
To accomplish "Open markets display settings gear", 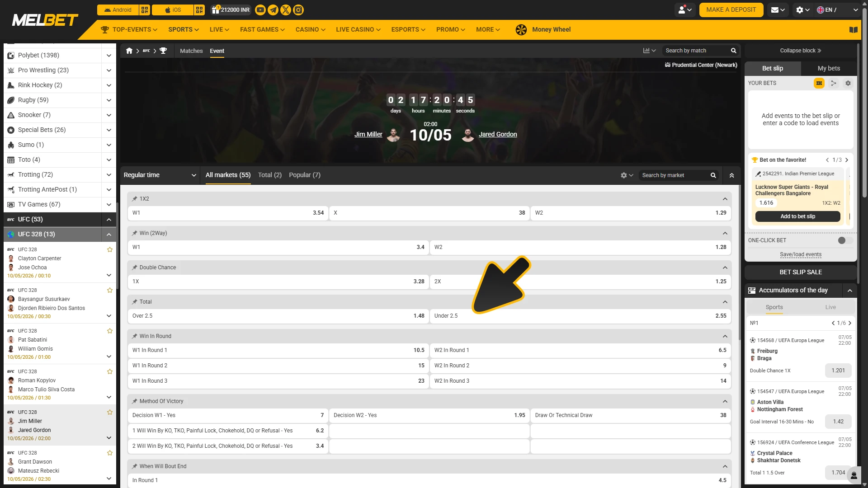I will pos(627,175).
